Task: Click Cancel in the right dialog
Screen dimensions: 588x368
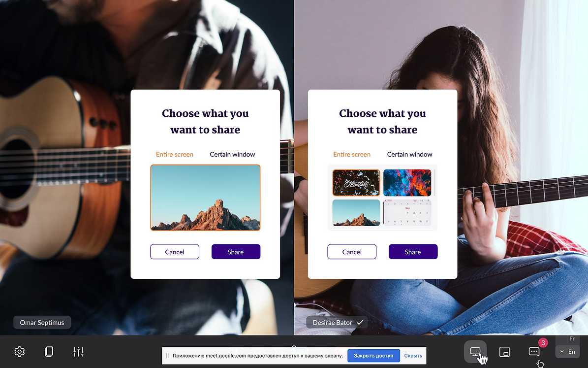Action: click(x=352, y=252)
